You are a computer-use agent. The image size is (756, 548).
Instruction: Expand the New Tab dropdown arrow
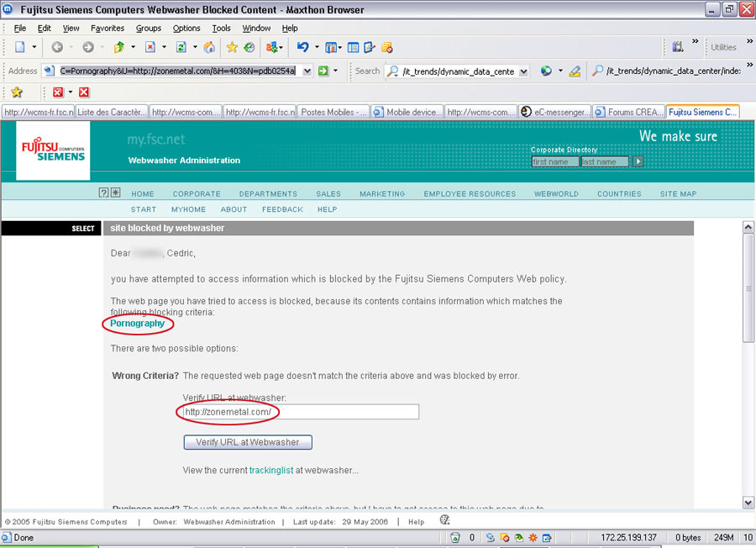tap(34, 47)
